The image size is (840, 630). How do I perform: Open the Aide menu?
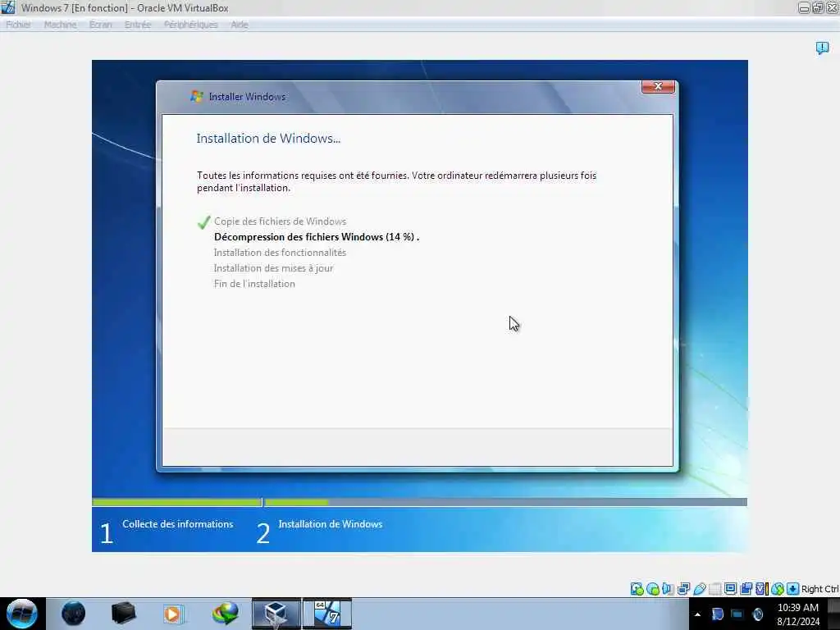pyautogui.click(x=239, y=25)
